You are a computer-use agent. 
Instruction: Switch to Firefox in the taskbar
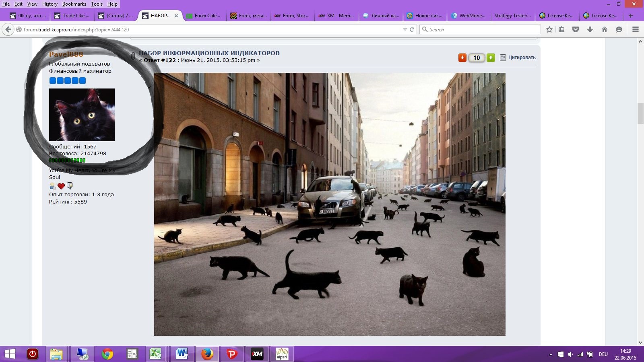(207, 354)
